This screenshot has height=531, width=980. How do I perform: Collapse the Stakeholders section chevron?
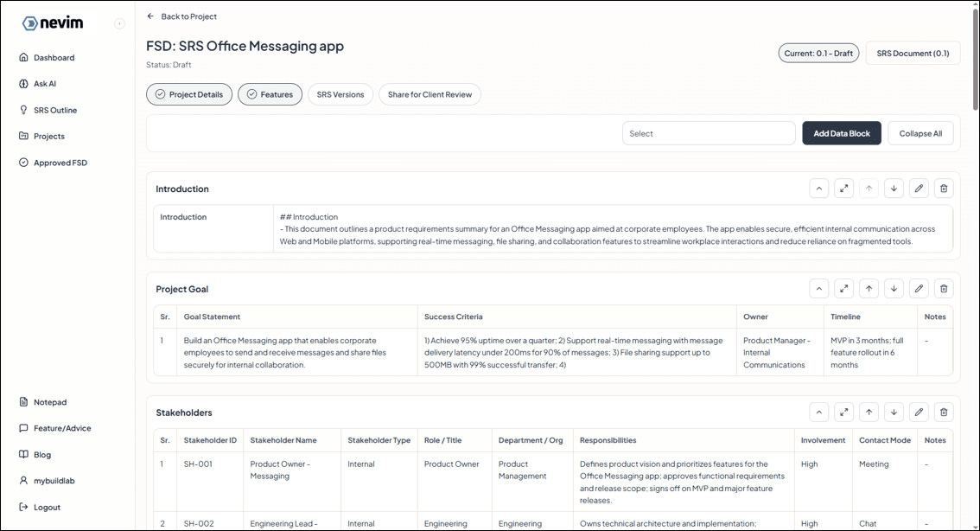[x=818, y=413]
